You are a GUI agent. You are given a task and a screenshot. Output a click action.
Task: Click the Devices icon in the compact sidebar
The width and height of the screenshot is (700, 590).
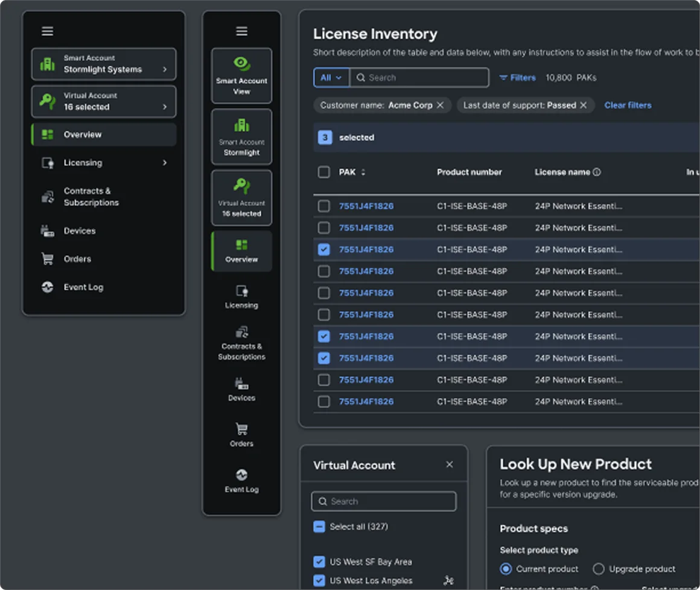click(x=241, y=383)
